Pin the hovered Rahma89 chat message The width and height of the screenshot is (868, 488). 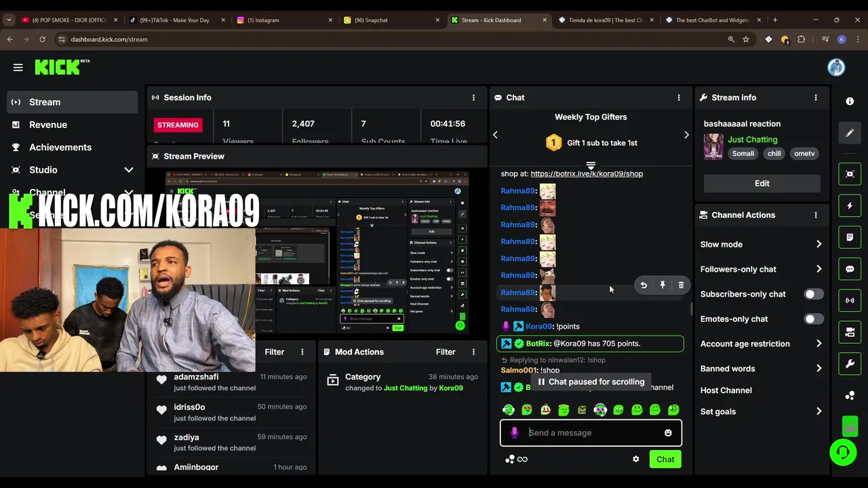coord(663,285)
